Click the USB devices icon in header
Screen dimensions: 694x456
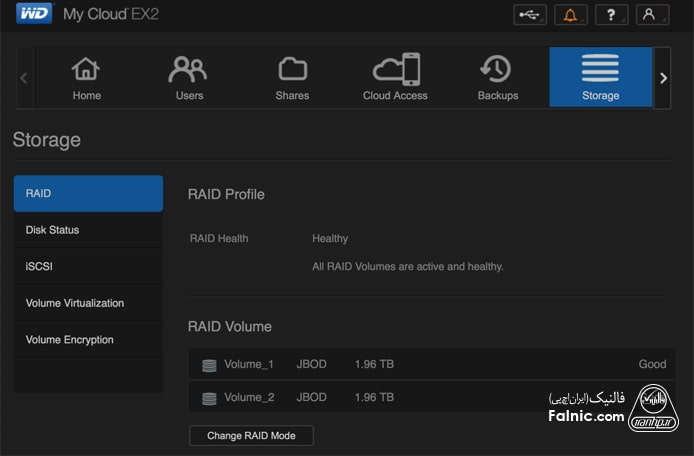coord(530,14)
